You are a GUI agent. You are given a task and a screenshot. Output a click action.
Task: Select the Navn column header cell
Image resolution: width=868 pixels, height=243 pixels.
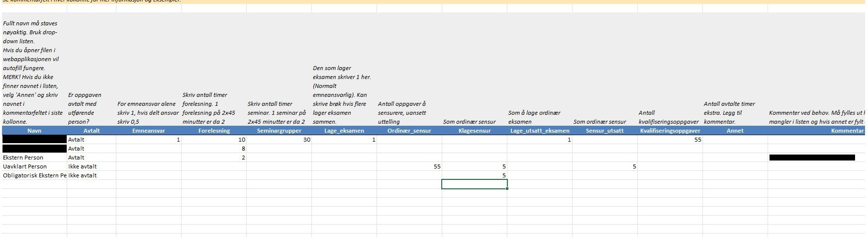pyautogui.click(x=34, y=131)
